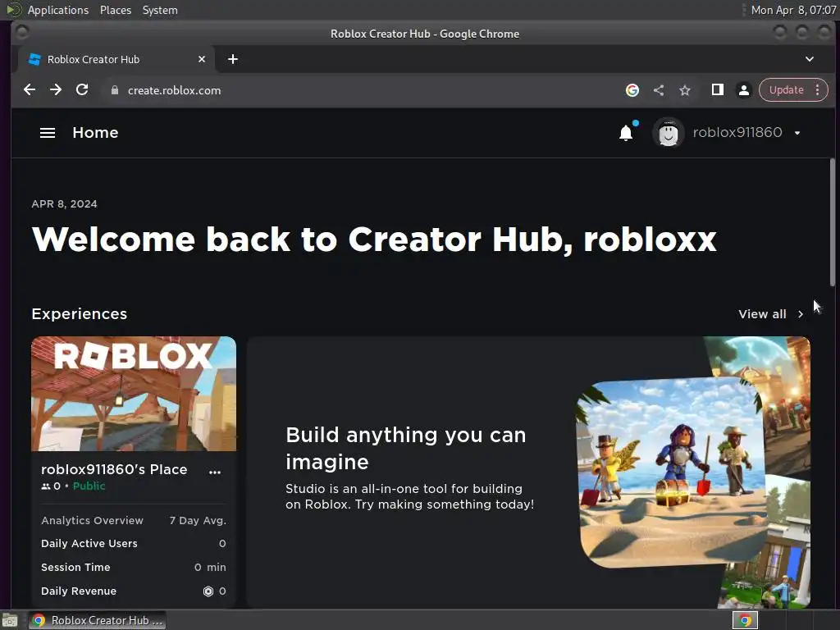Image resolution: width=840 pixels, height=630 pixels.
Task: Click Analytics Overview heading
Action: [92, 520]
